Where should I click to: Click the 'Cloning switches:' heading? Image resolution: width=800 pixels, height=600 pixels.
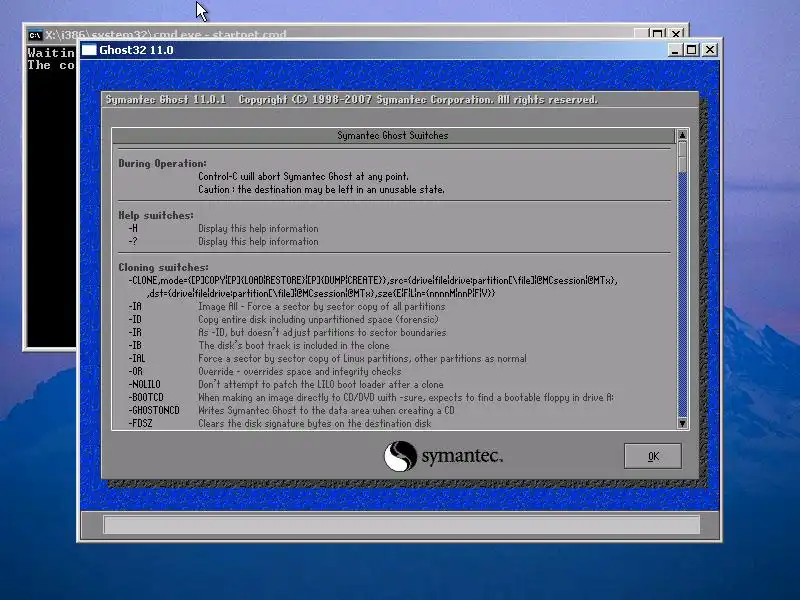[x=163, y=267]
